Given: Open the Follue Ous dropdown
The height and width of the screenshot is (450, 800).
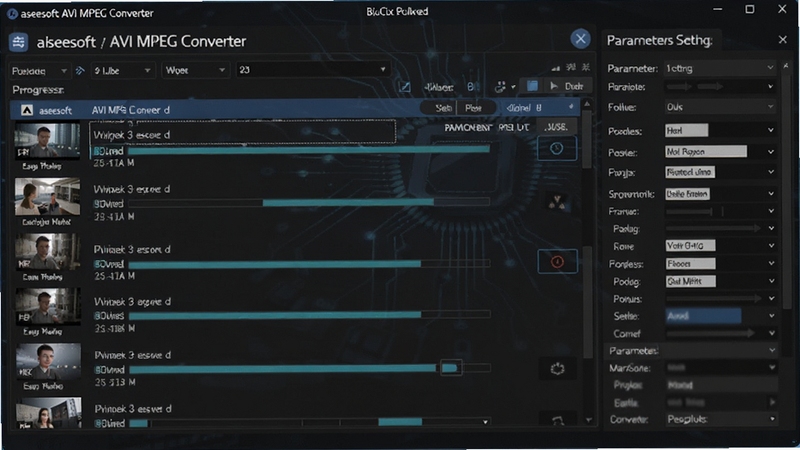Looking at the screenshot, I should (719, 107).
